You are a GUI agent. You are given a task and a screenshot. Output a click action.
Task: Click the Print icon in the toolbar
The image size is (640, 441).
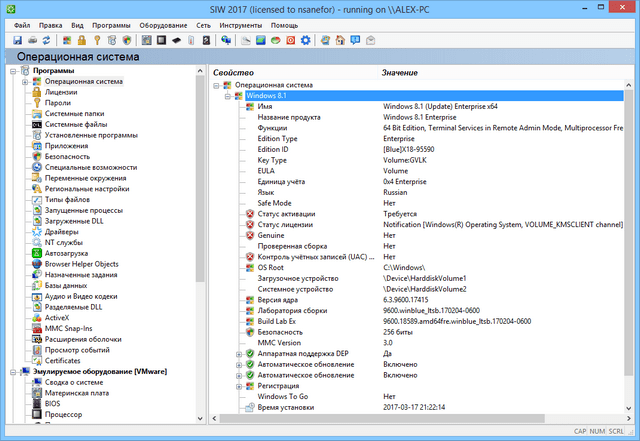pos(33,40)
